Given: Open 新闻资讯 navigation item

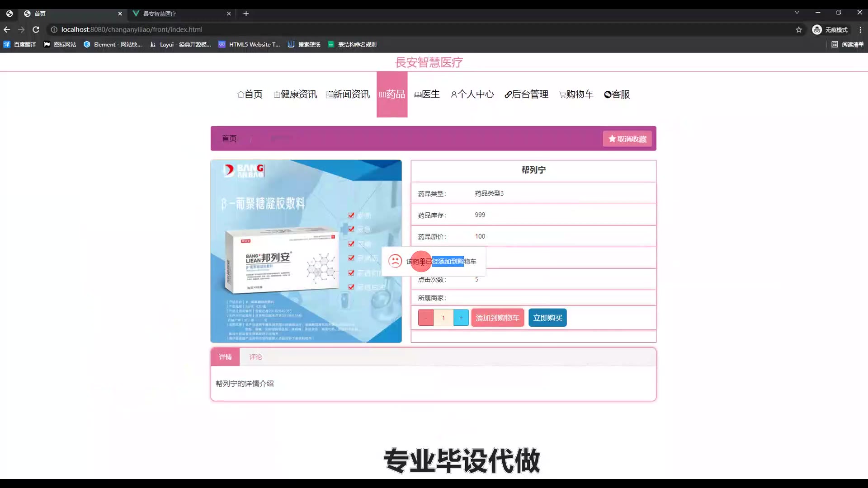Looking at the screenshot, I should [x=348, y=94].
